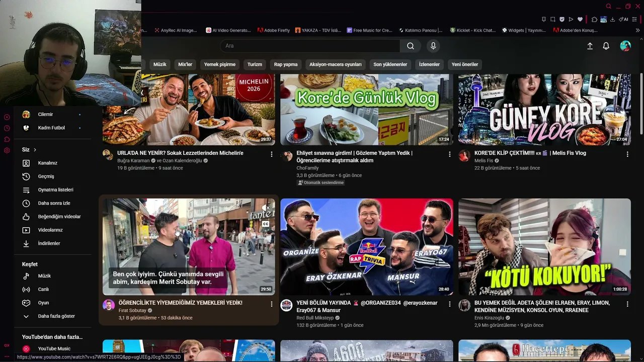The width and height of the screenshot is (644, 362).
Task: Open Beğendiğim videolar list
Action: [x=53, y=217]
